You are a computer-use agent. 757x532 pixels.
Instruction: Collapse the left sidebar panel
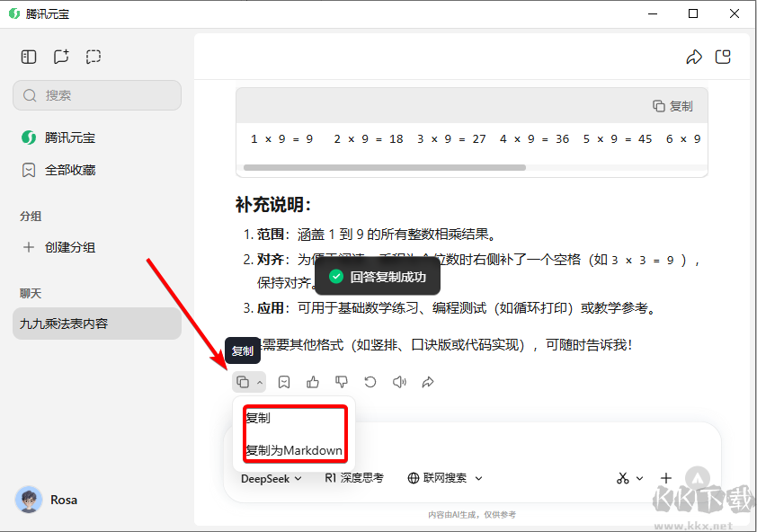[28, 56]
